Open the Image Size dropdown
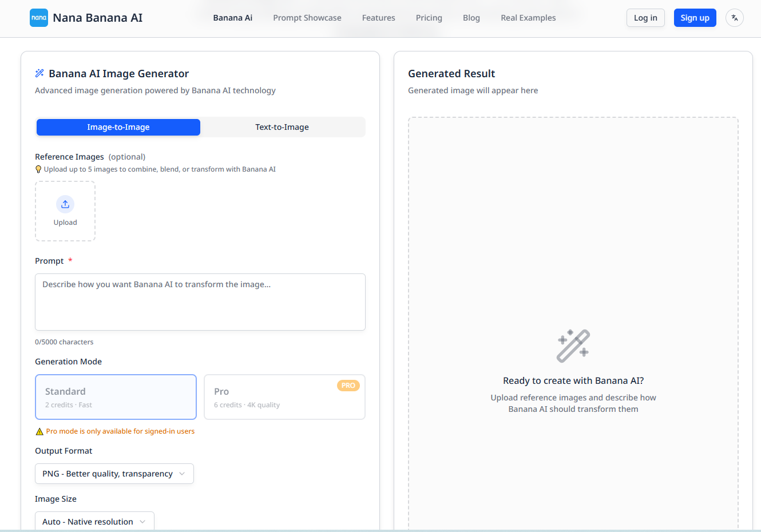761x532 pixels. point(94,521)
